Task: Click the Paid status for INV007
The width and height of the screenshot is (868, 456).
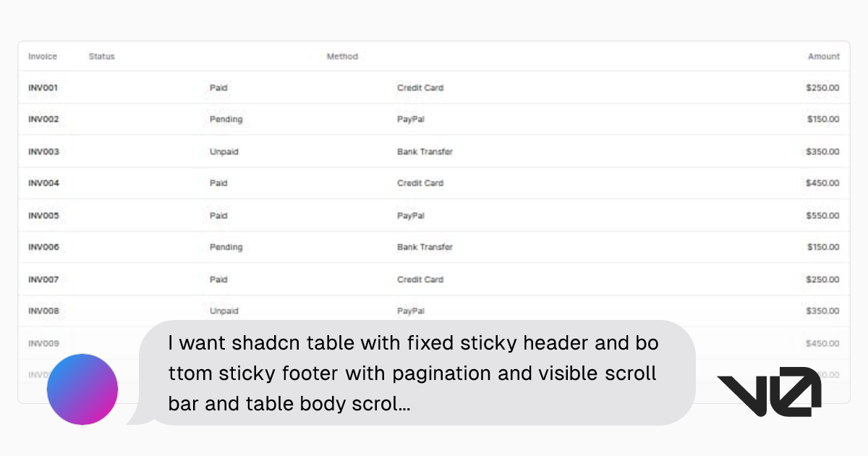Action: [218, 279]
